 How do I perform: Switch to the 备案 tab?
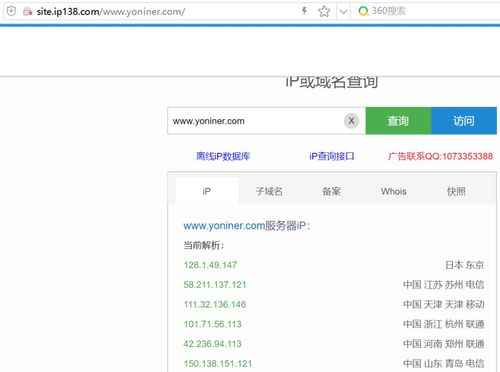coord(331,191)
